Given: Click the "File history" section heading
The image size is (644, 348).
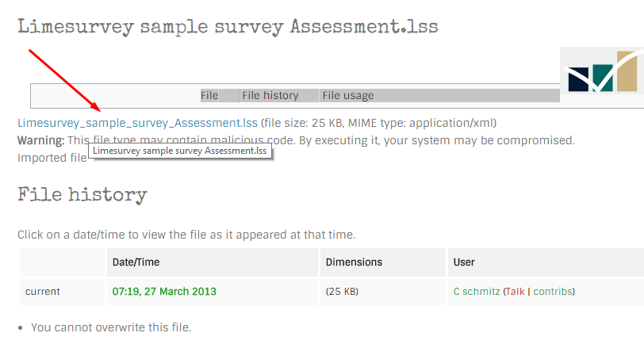Looking at the screenshot, I should pos(82,195).
